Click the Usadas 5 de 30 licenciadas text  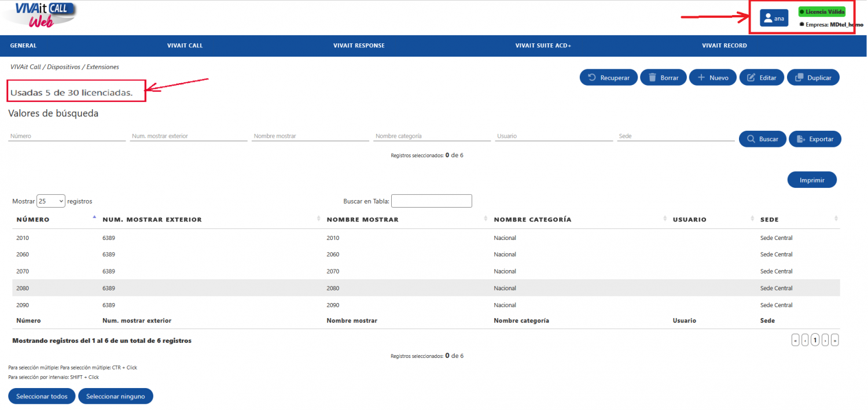pyautogui.click(x=71, y=93)
